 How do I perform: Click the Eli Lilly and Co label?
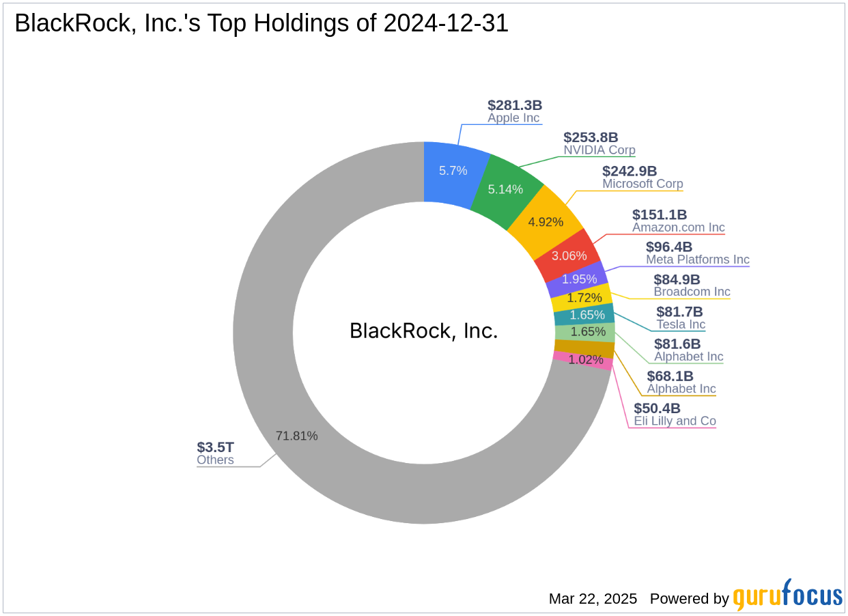coord(675,421)
